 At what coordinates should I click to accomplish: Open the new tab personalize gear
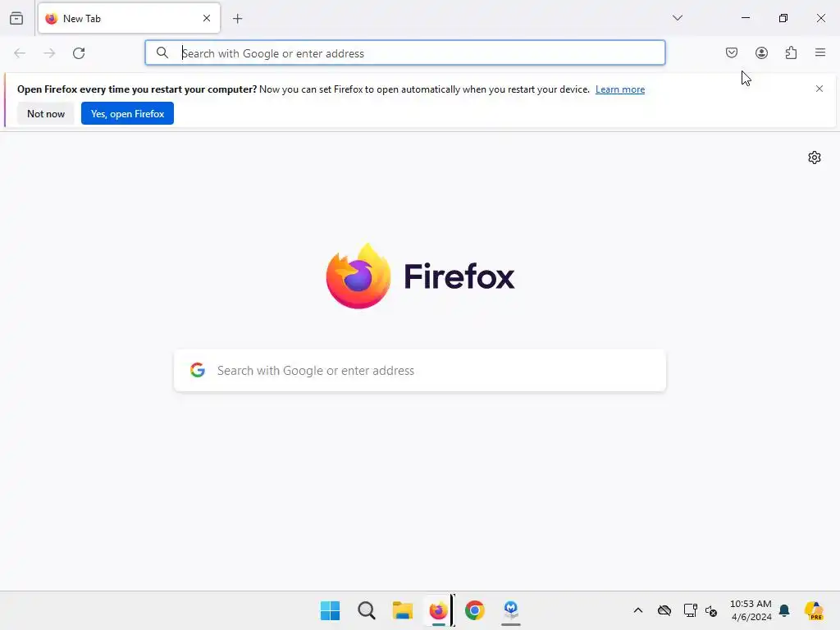815,157
